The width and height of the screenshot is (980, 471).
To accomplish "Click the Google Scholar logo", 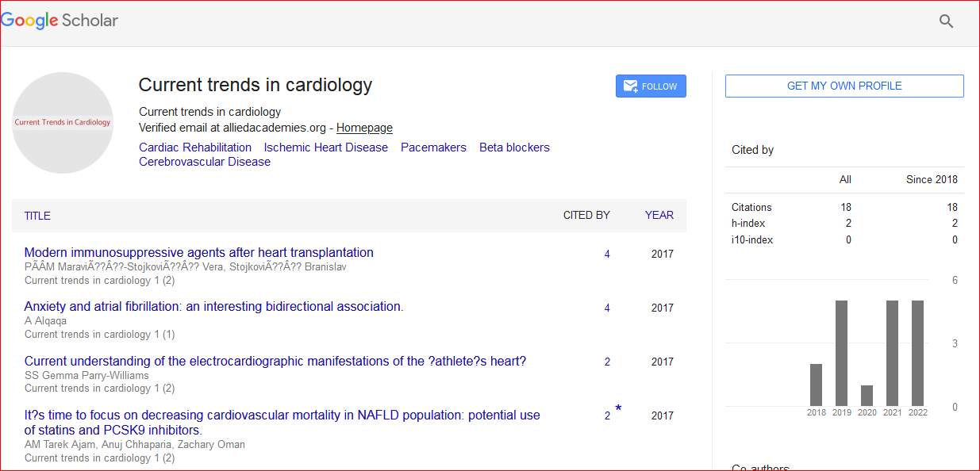I will pyautogui.click(x=60, y=21).
